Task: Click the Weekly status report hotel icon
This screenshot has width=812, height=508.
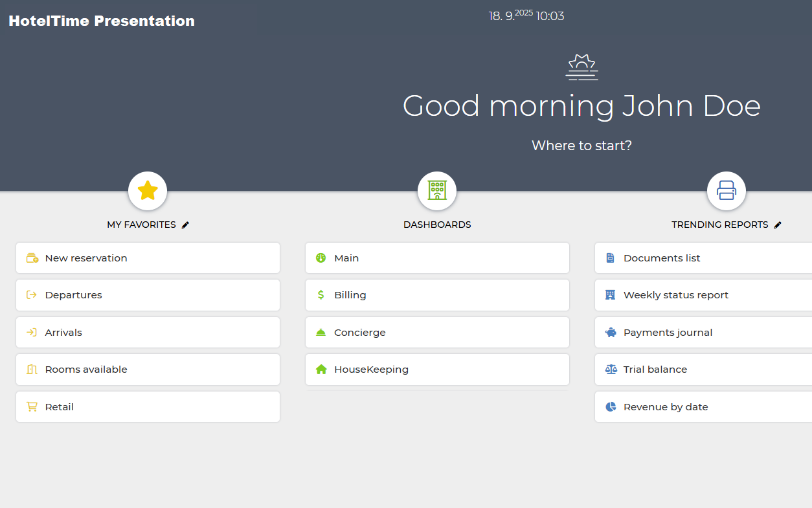Action: tap(610, 295)
